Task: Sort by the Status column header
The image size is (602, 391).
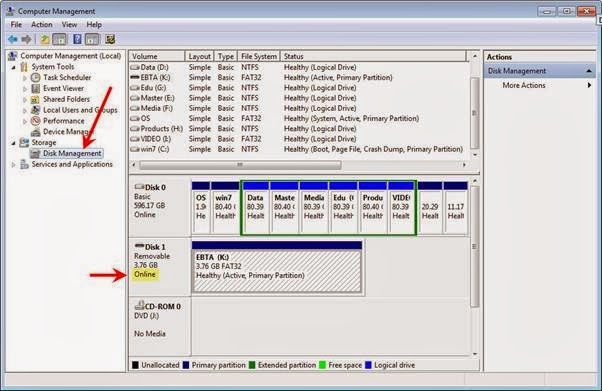Action: pyautogui.click(x=374, y=56)
